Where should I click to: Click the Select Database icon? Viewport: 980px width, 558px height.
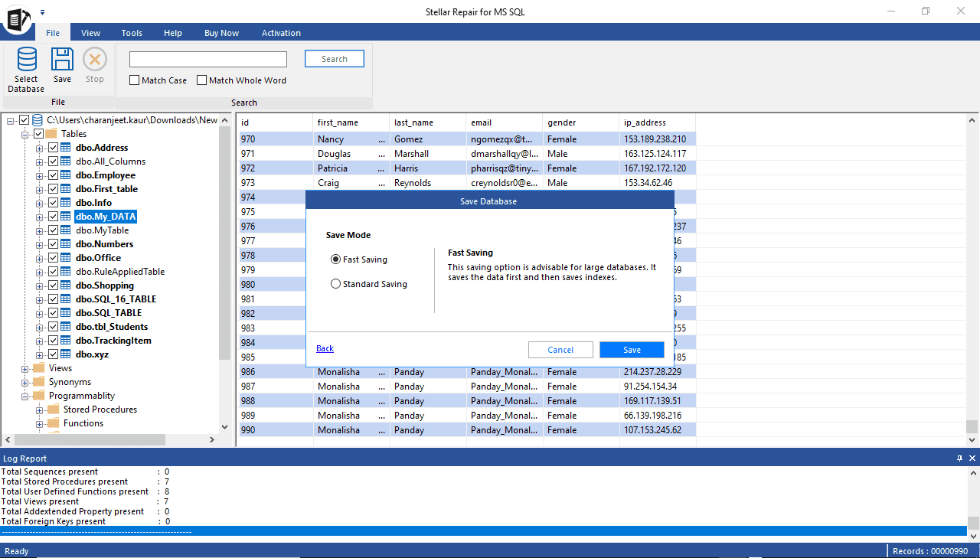coord(26,60)
